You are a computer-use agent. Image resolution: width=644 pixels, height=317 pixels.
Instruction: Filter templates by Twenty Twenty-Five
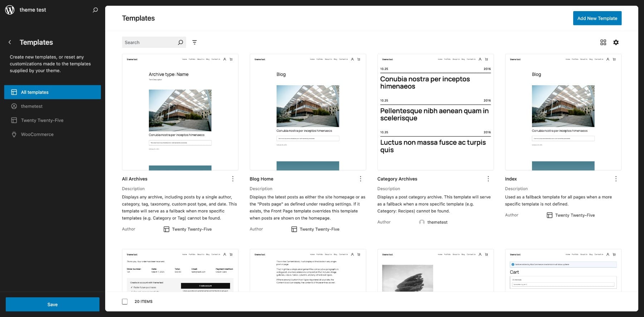pyautogui.click(x=53, y=120)
